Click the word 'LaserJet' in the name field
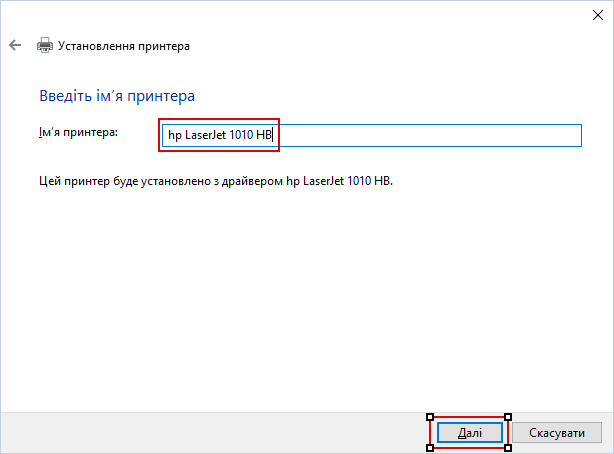The width and height of the screenshot is (614, 454). 205,135
